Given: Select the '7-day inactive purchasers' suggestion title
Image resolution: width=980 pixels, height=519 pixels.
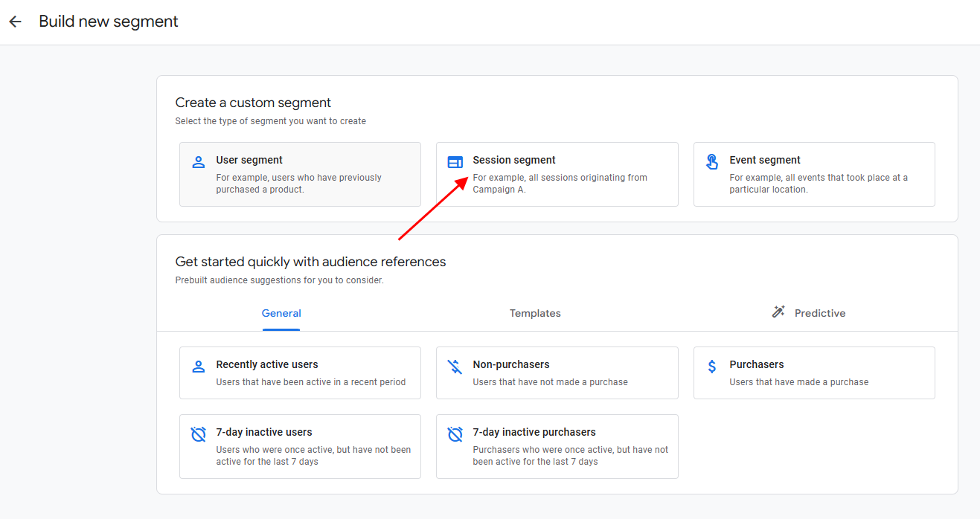Looking at the screenshot, I should pos(534,432).
